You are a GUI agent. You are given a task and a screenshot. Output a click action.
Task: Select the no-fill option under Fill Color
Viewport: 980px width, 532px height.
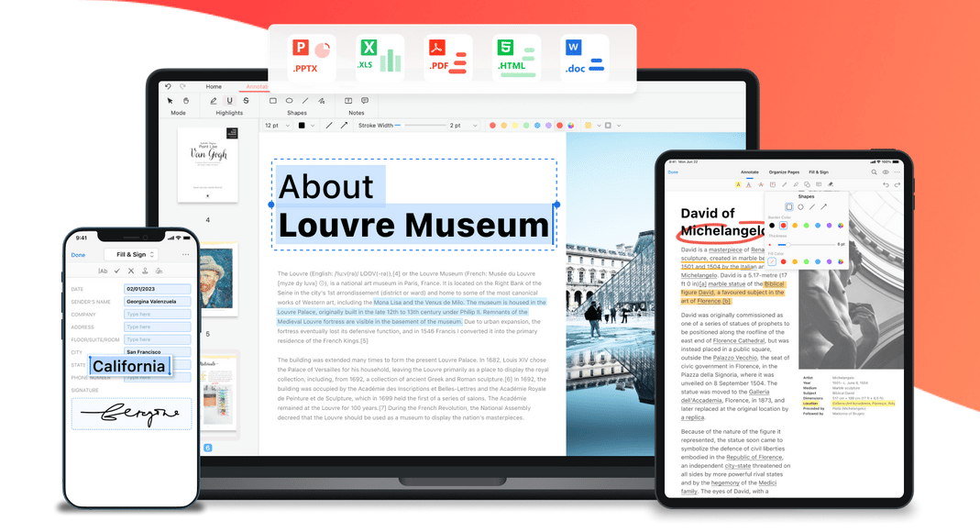[x=772, y=262]
